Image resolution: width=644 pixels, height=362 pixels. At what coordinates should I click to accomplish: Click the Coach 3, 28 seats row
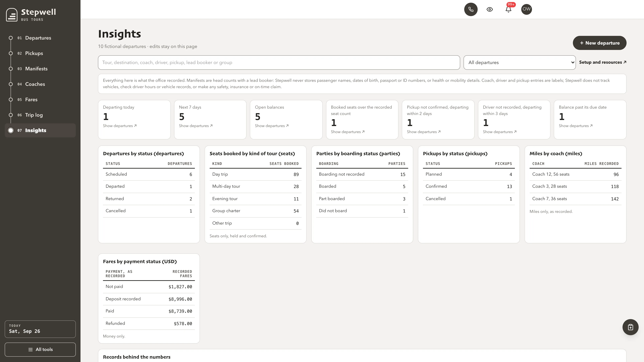pyautogui.click(x=576, y=186)
